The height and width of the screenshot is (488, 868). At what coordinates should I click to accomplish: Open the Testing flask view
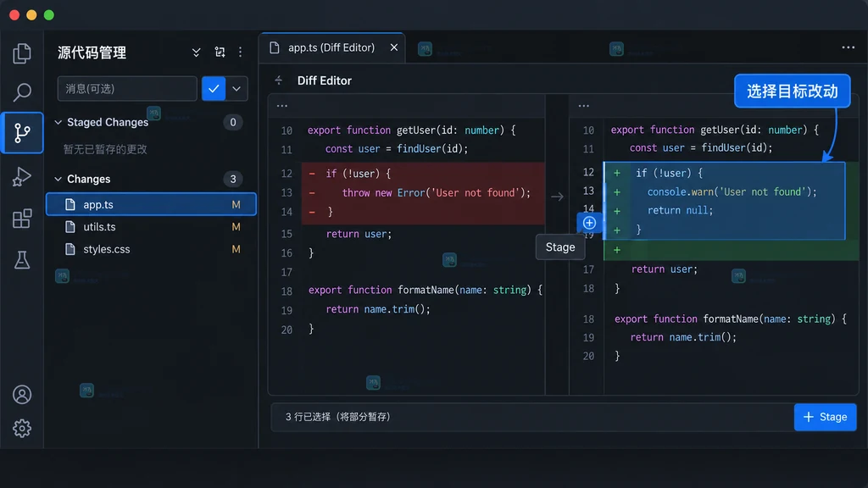click(21, 260)
